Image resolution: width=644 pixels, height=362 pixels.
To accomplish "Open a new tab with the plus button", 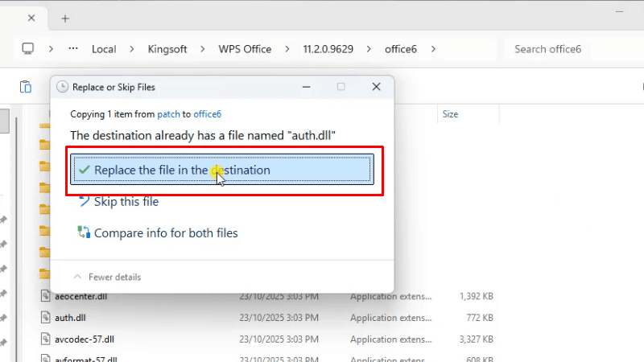I will [x=65, y=18].
